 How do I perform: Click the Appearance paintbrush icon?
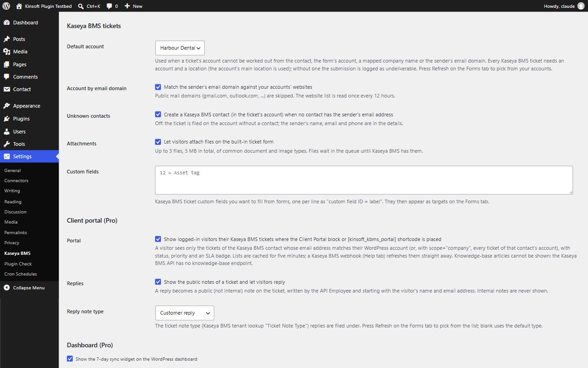tap(7, 106)
